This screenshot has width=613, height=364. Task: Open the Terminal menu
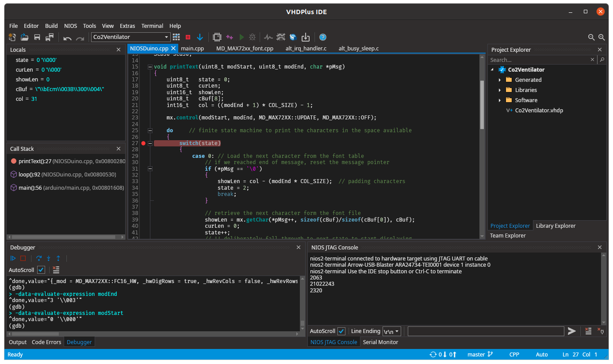coord(152,26)
